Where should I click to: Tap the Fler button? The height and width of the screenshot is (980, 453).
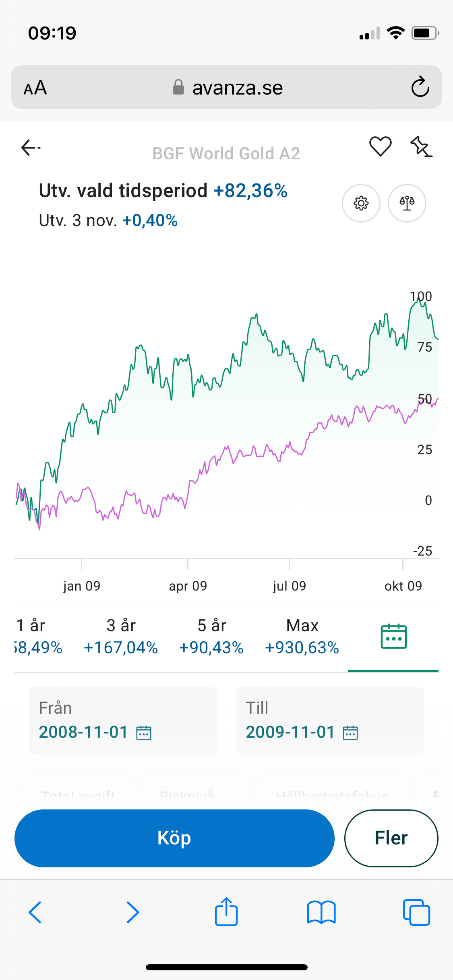pyautogui.click(x=391, y=838)
